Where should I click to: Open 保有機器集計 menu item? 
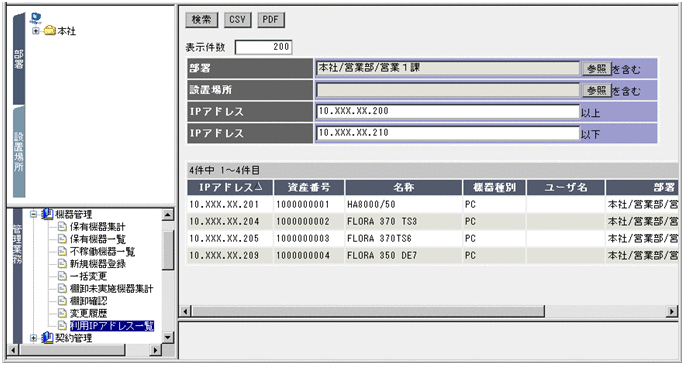97,227
